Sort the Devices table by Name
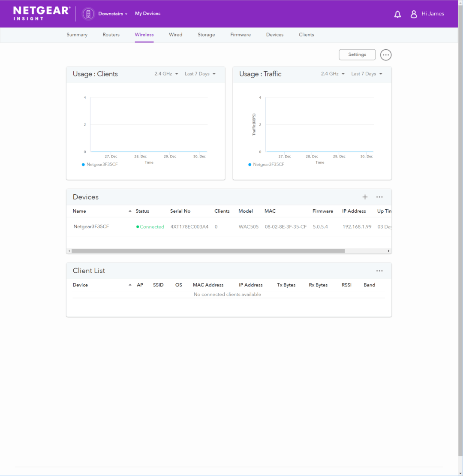The width and height of the screenshot is (463, 476). coord(79,211)
